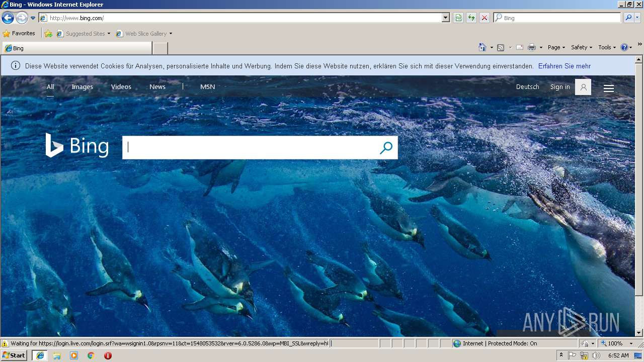The height and width of the screenshot is (362, 644).
Task: Open a new blank tab
Action: (x=160, y=48)
